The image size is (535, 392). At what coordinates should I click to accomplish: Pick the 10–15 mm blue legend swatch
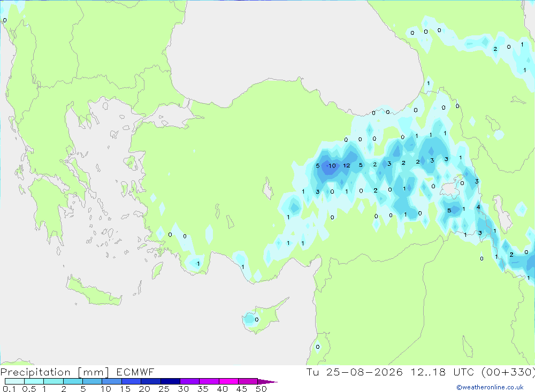pyautogui.click(x=112, y=381)
